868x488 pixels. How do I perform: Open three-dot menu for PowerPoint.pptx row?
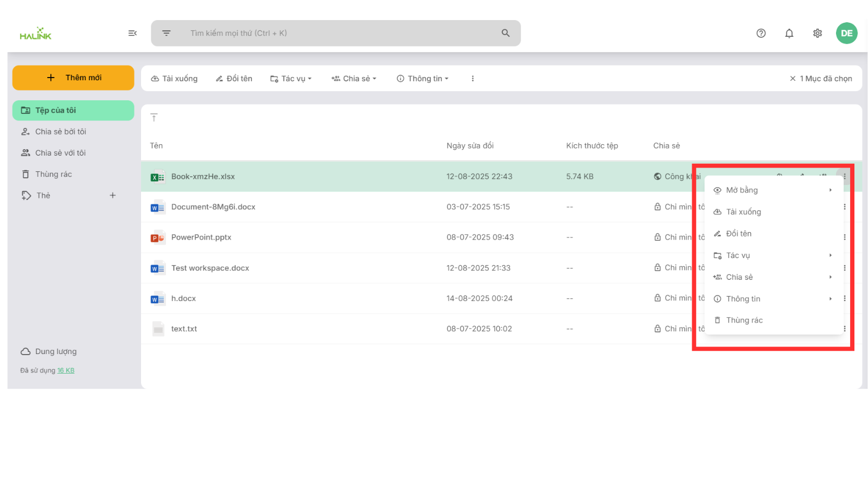845,237
